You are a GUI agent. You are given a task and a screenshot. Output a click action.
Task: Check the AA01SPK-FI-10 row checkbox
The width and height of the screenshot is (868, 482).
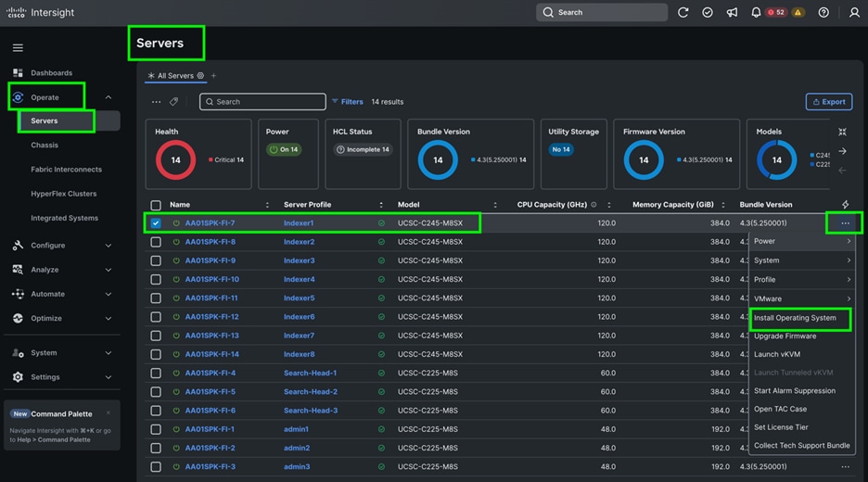pos(156,279)
